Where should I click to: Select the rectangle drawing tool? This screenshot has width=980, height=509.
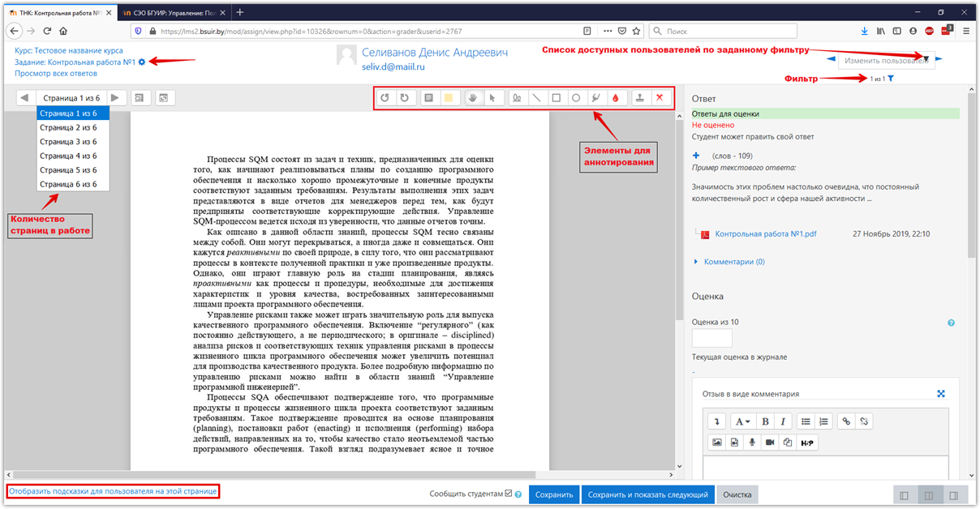pyautogui.click(x=556, y=98)
